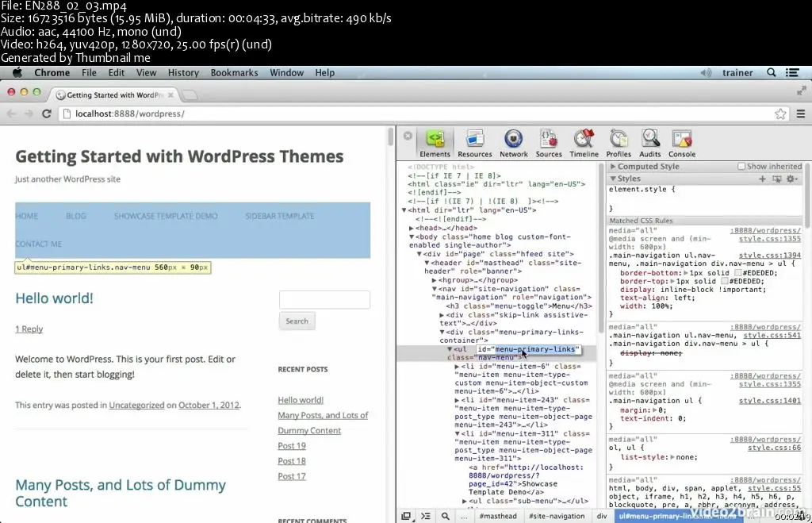Expand the hgroup element node
812x523 pixels.
(434, 280)
